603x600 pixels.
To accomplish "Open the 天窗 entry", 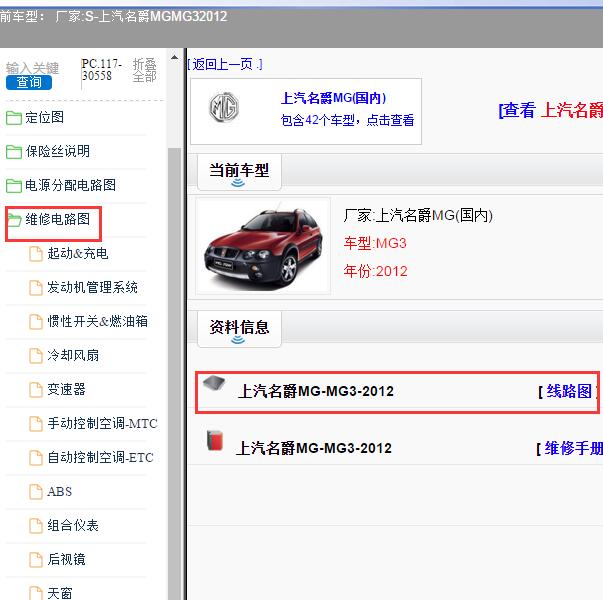I will (x=60, y=593).
